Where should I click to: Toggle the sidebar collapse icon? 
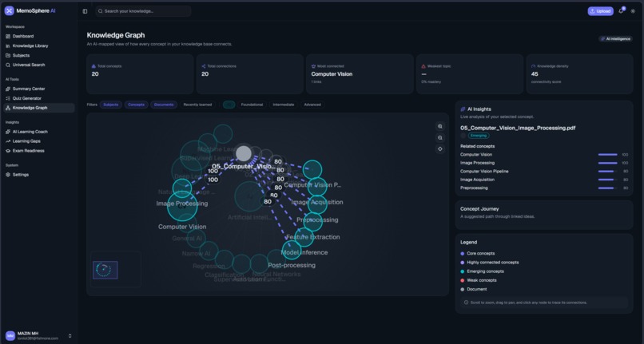click(85, 11)
